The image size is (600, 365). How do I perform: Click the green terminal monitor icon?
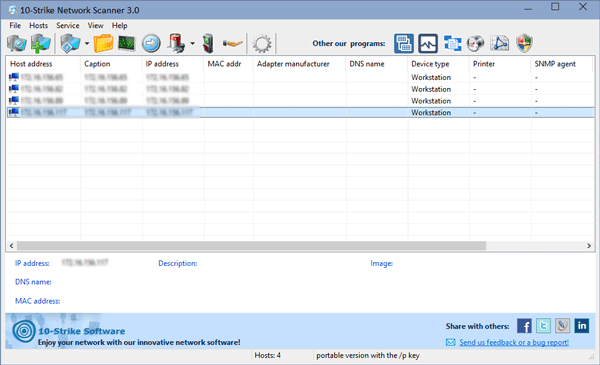[127, 43]
